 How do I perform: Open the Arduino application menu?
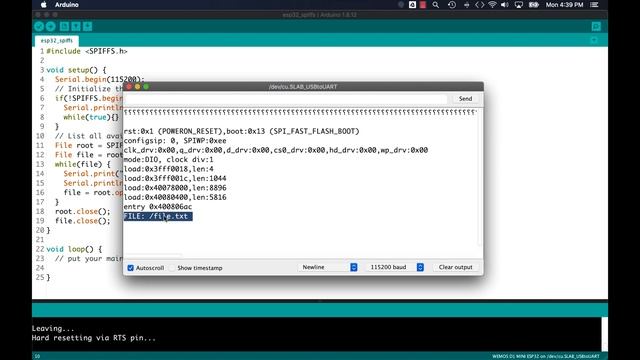coord(67,5)
